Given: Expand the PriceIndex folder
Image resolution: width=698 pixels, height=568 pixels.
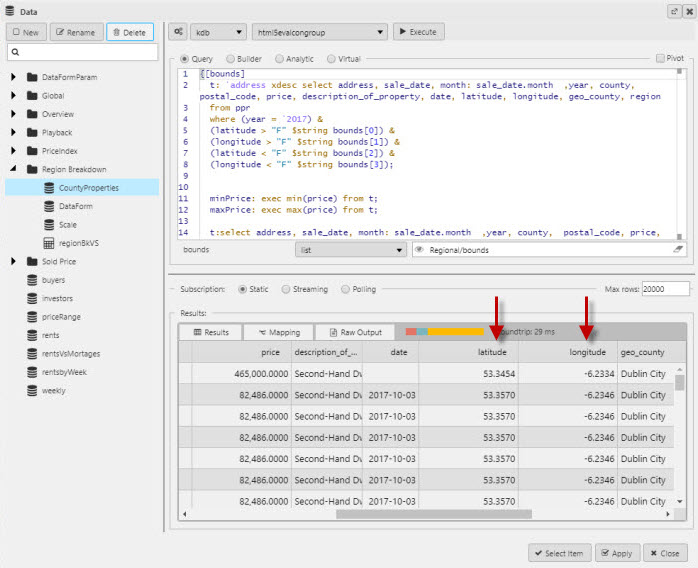Looking at the screenshot, I should (14, 151).
